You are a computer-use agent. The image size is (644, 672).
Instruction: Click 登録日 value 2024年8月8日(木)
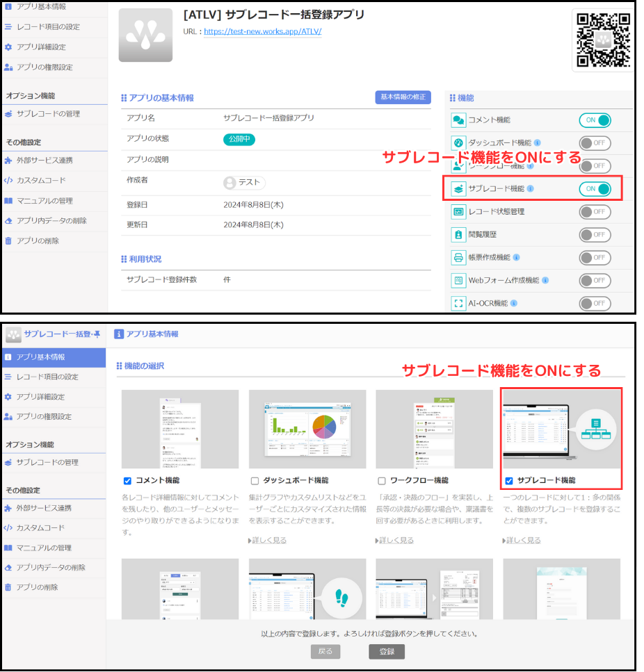[253, 205]
